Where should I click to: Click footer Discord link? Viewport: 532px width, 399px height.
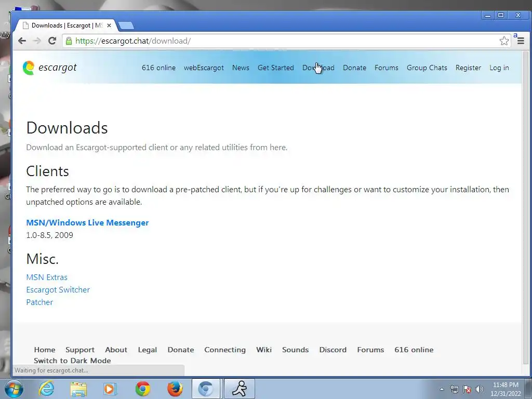coord(333,350)
